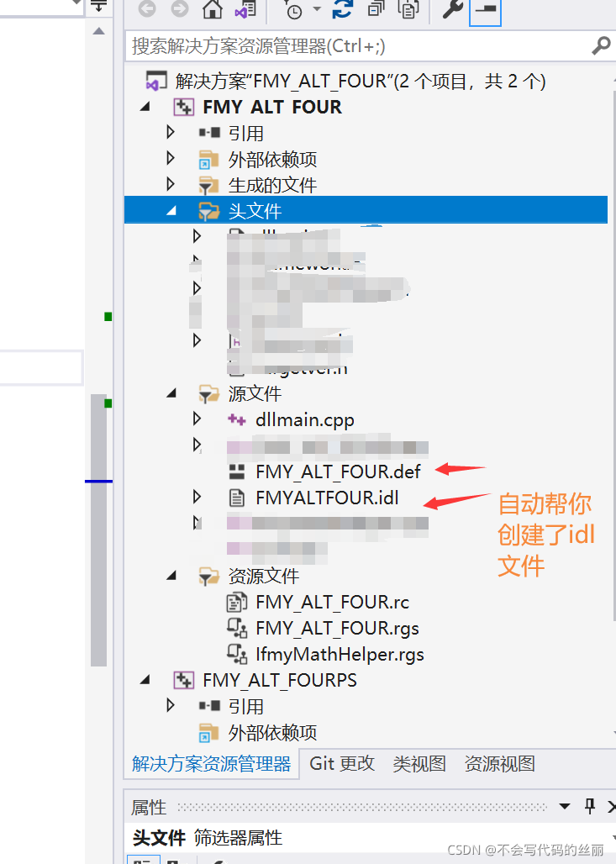The width and height of the screenshot is (616, 864).
Task: Expand 引用 under FMY_ALT_FOUR project
Action: [x=171, y=132]
